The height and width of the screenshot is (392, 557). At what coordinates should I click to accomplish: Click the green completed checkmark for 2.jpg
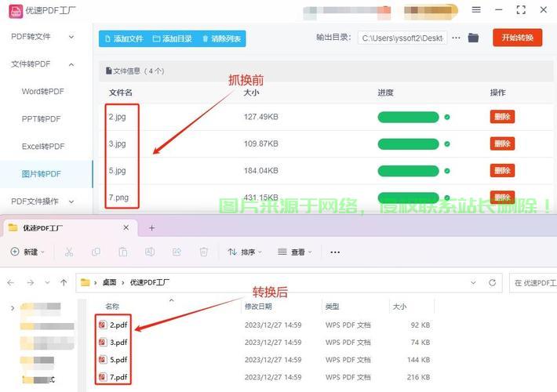[447, 117]
